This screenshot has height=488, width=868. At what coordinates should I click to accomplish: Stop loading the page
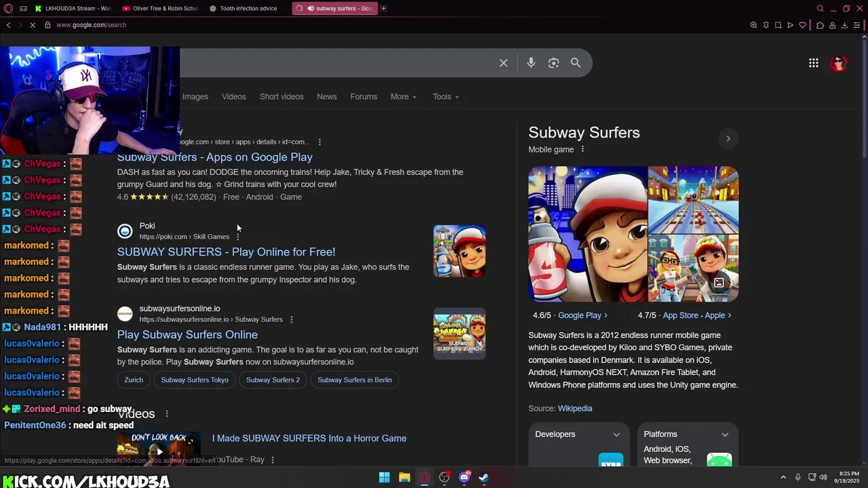34,25
